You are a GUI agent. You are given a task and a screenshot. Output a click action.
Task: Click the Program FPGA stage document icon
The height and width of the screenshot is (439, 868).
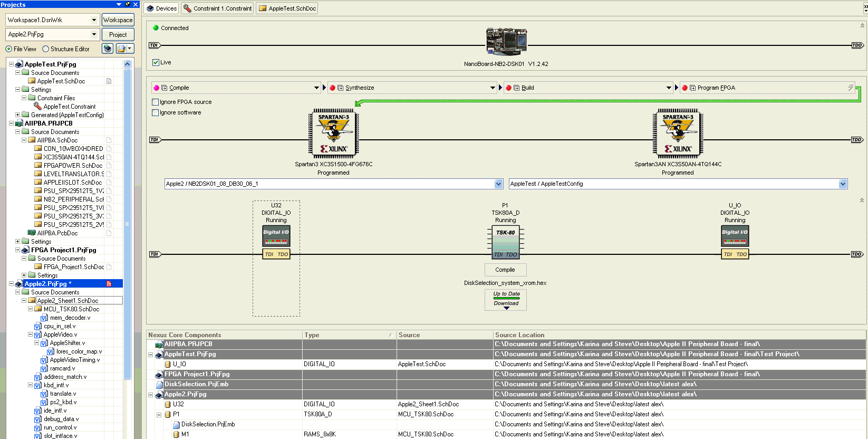[x=693, y=88]
